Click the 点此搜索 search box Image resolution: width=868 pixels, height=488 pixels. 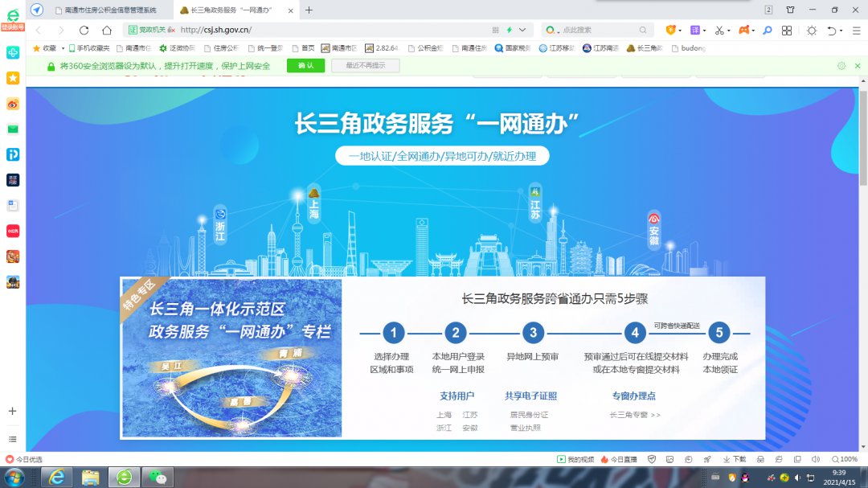point(598,30)
